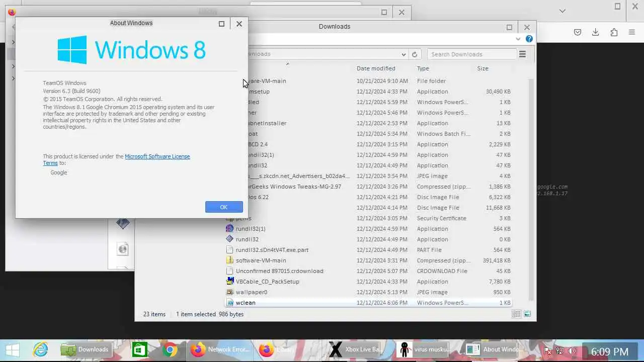
Task: Open the address bar history dropdown
Action: coord(404,54)
